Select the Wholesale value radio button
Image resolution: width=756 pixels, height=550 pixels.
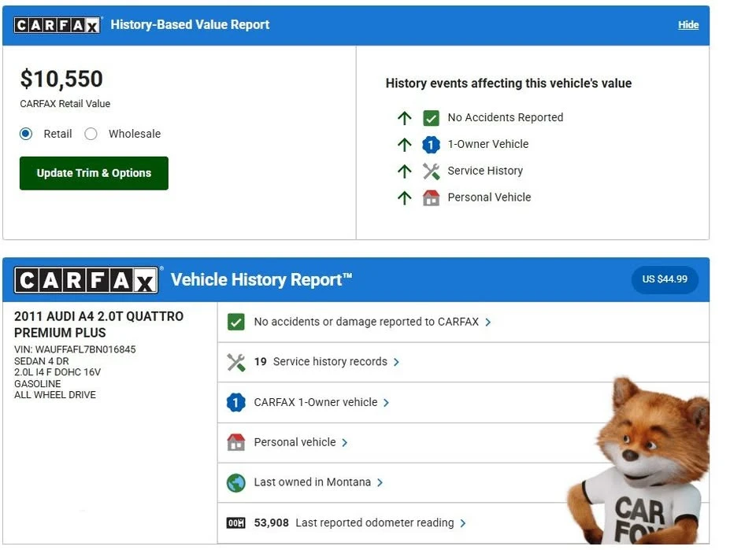[x=91, y=134]
